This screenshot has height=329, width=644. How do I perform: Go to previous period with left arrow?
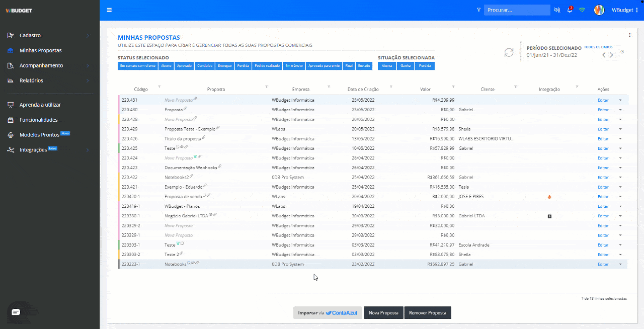pos(604,55)
